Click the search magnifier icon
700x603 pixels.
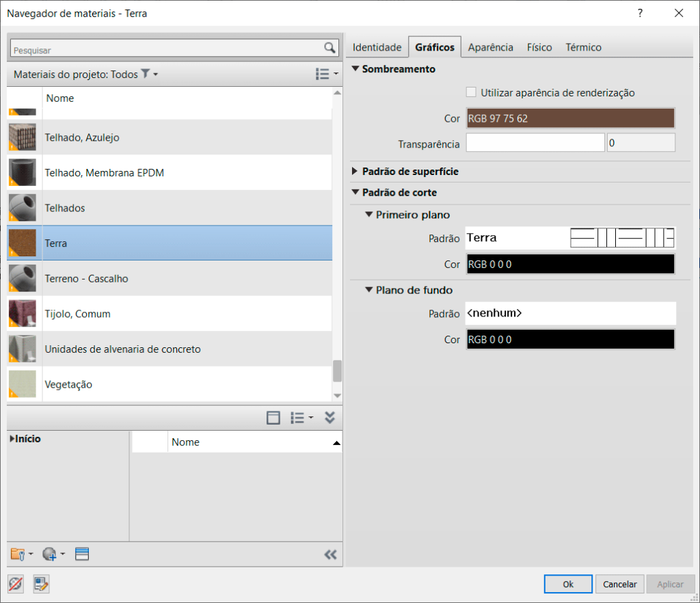click(330, 48)
